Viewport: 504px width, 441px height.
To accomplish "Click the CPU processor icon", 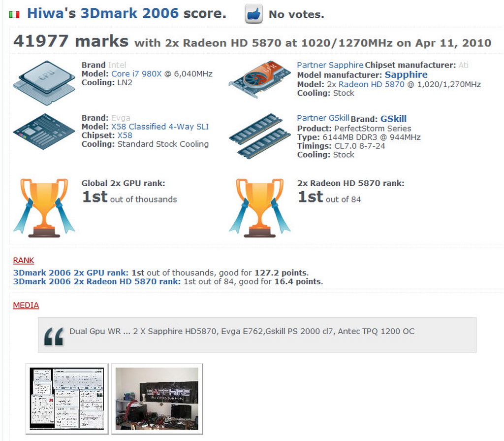I will pyautogui.click(x=44, y=83).
